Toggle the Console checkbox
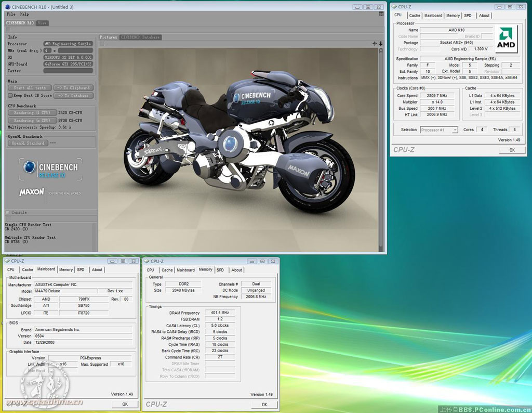This screenshot has width=532, height=413. click(7, 212)
